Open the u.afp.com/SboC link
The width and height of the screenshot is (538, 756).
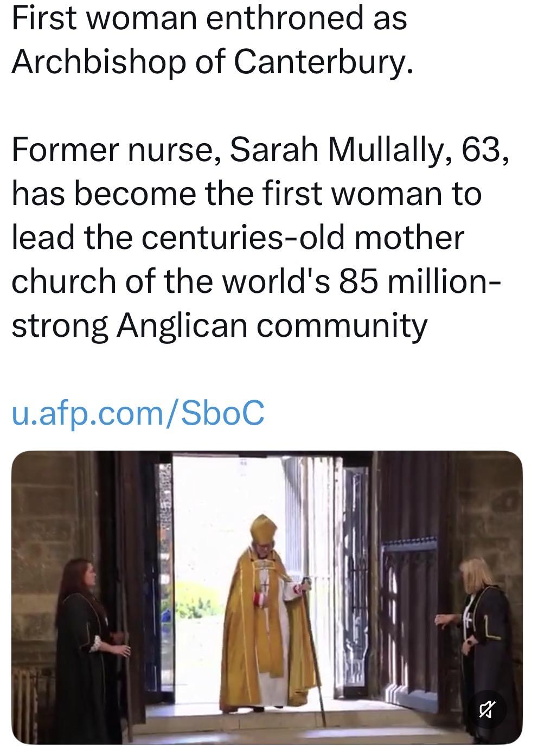click(x=138, y=412)
